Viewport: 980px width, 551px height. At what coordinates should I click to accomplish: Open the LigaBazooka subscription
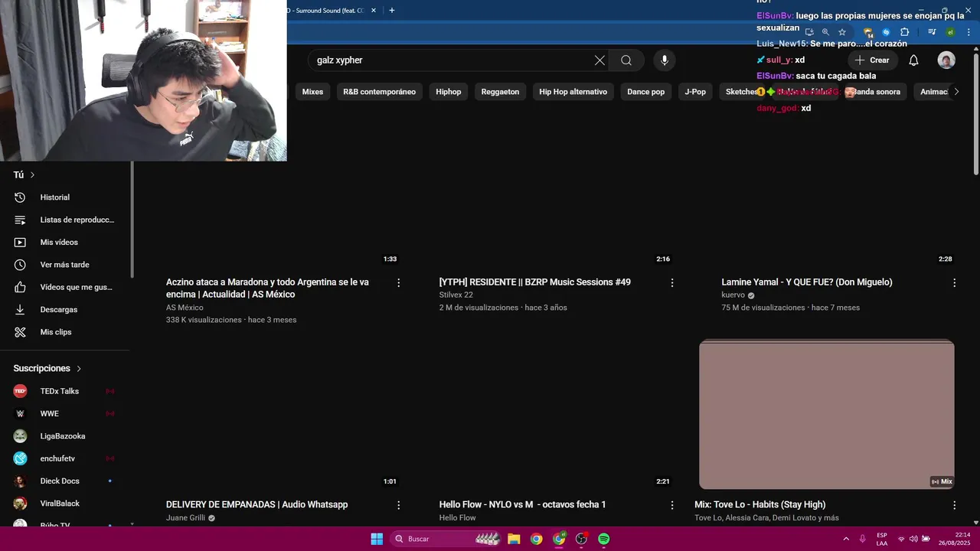pos(67,436)
